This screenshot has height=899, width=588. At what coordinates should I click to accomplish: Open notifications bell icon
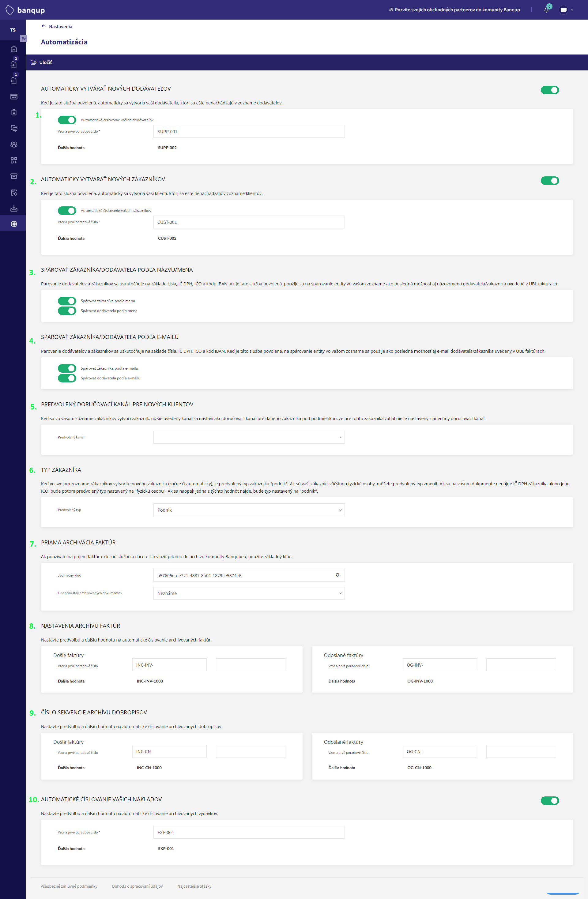click(x=546, y=10)
